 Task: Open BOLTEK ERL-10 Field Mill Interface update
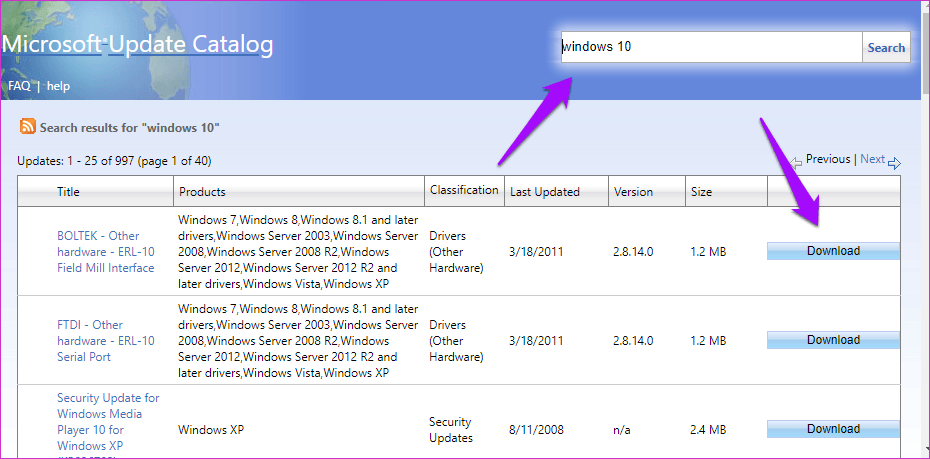(x=106, y=251)
